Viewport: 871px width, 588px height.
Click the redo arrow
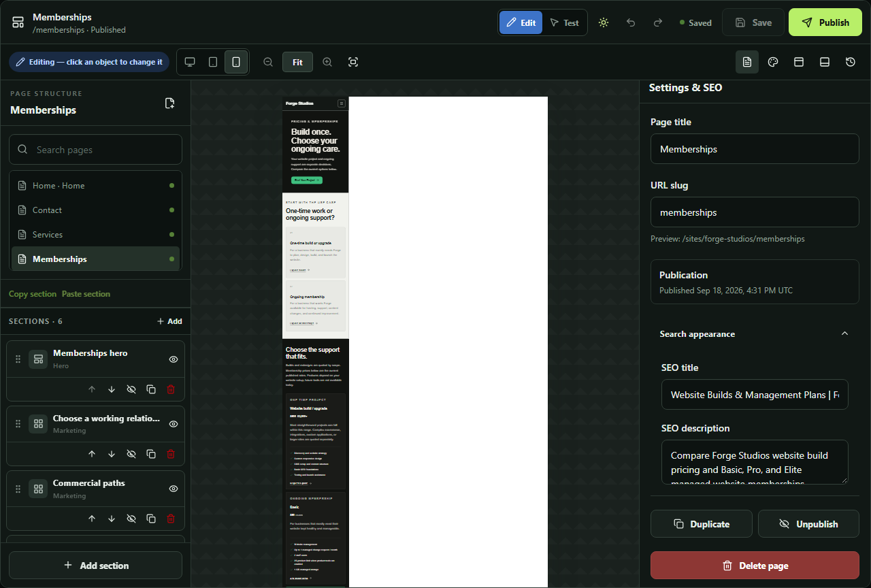pyautogui.click(x=658, y=22)
